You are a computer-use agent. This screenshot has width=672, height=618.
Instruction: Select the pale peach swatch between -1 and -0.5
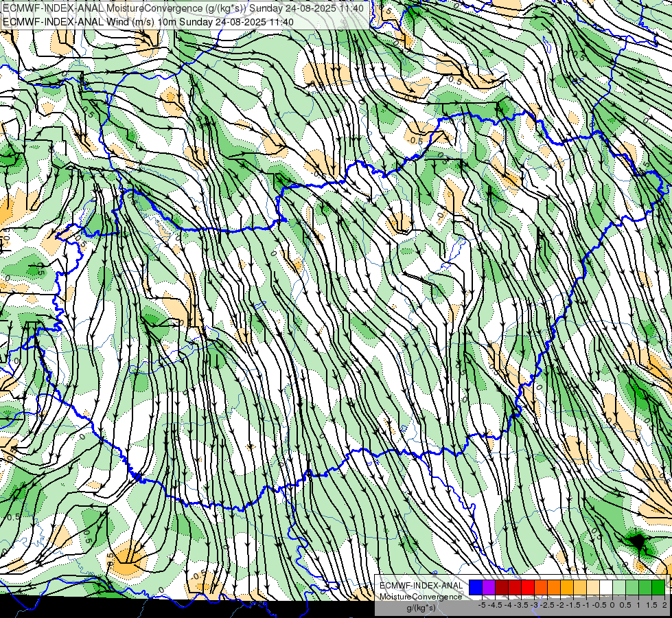(593, 587)
